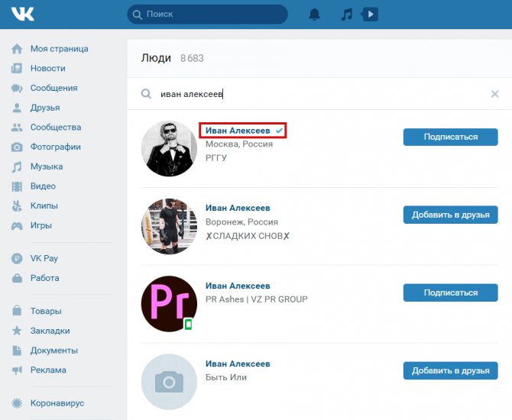Click the header audio player play icon
The height and width of the screenshot is (420, 512).
(x=370, y=15)
